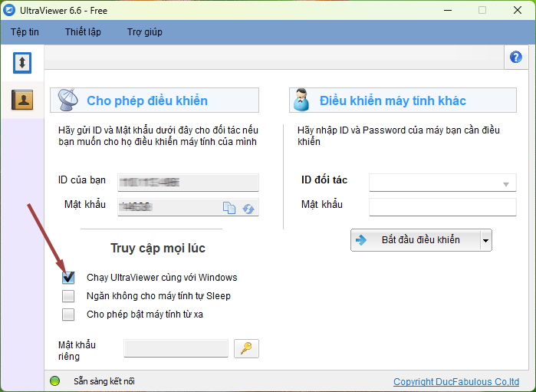Screen dimensions: 536x392
Task: Open the contacts address book icon
Action: [21, 100]
